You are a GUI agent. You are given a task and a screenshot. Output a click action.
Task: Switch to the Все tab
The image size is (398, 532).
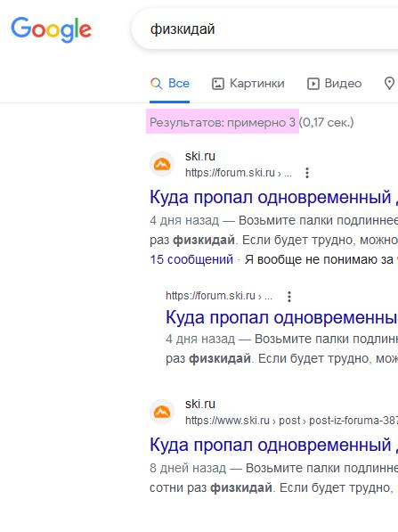(170, 84)
